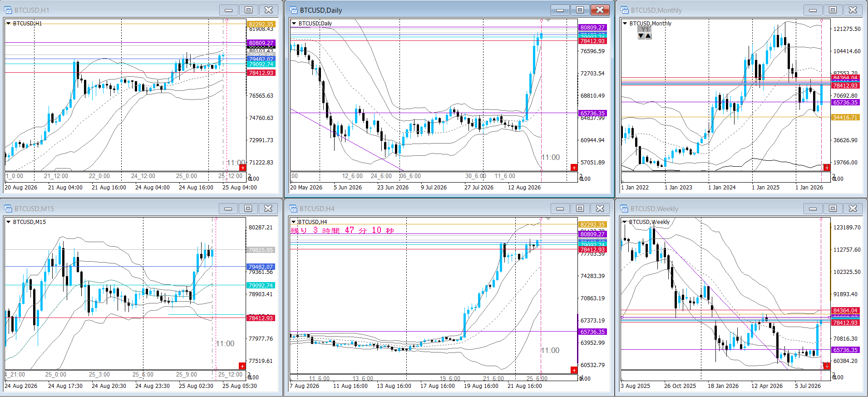Click the cyan 79092.74 price label in M15 chart
This screenshot has height=397, width=868.
(x=261, y=285)
